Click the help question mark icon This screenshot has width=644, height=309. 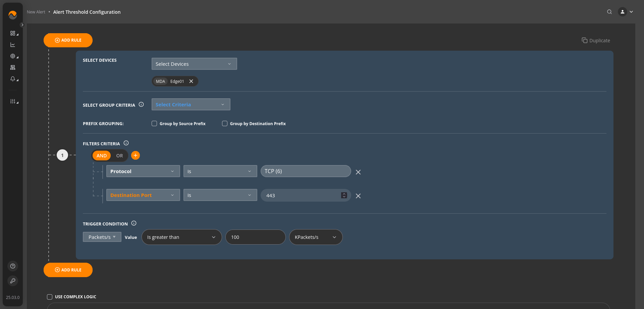pos(13,266)
